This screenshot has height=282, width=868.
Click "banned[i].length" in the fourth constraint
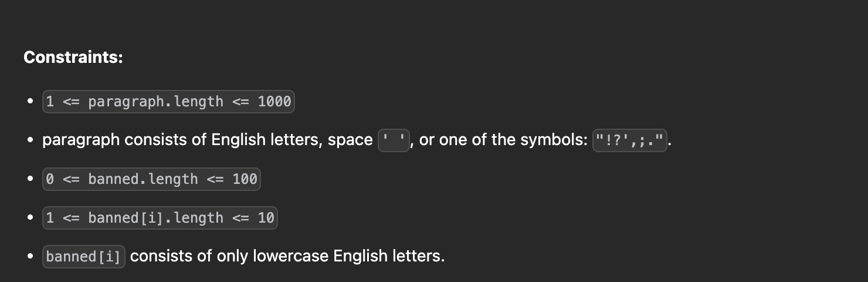[x=156, y=218]
